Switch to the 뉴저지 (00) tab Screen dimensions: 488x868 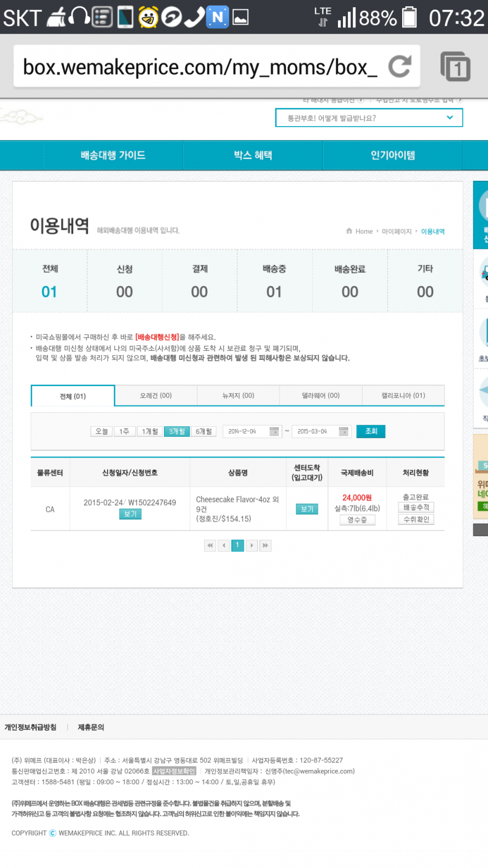238,396
